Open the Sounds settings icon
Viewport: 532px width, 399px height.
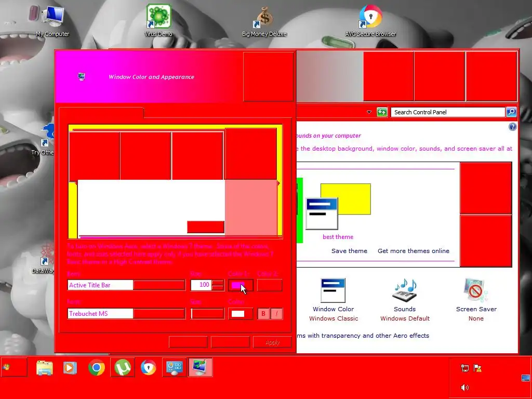[404, 290]
